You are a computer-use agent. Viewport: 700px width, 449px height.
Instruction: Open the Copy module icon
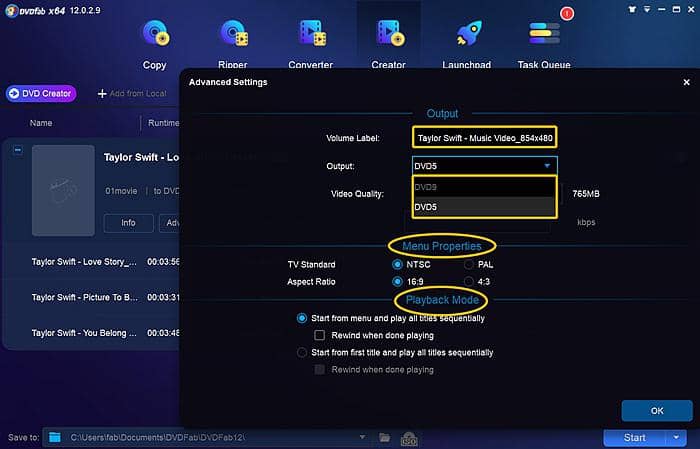(x=154, y=36)
